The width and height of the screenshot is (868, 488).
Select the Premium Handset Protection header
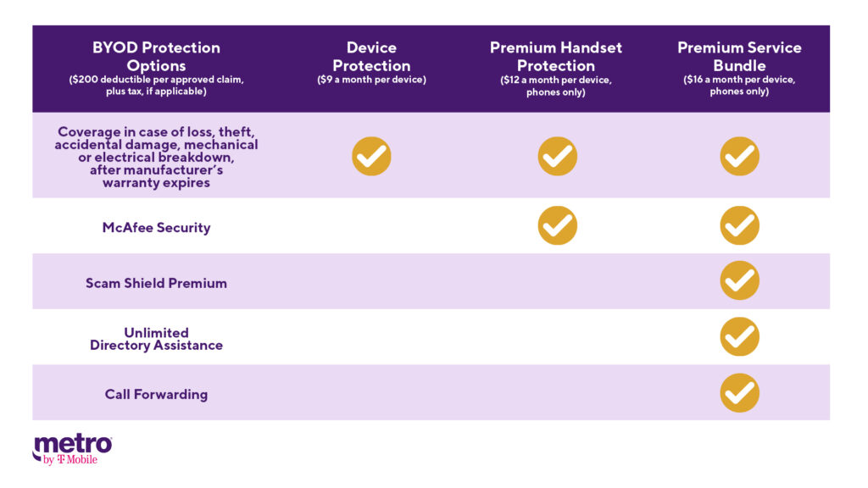(x=556, y=57)
